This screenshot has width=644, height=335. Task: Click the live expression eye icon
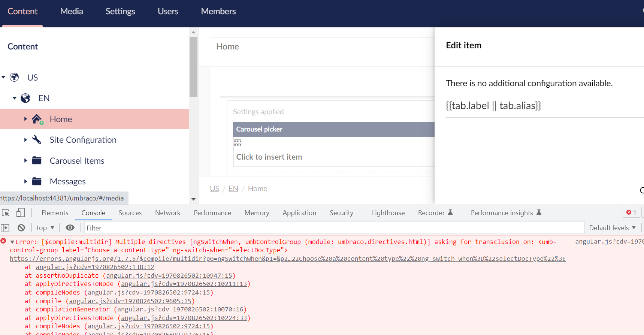[x=70, y=228]
